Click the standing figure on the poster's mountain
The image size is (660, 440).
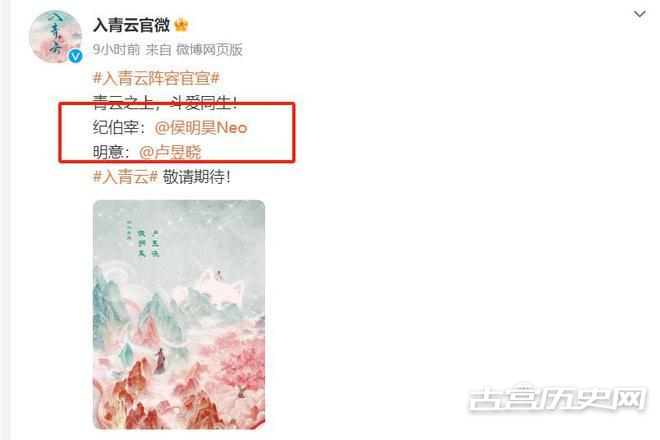[160, 361]
